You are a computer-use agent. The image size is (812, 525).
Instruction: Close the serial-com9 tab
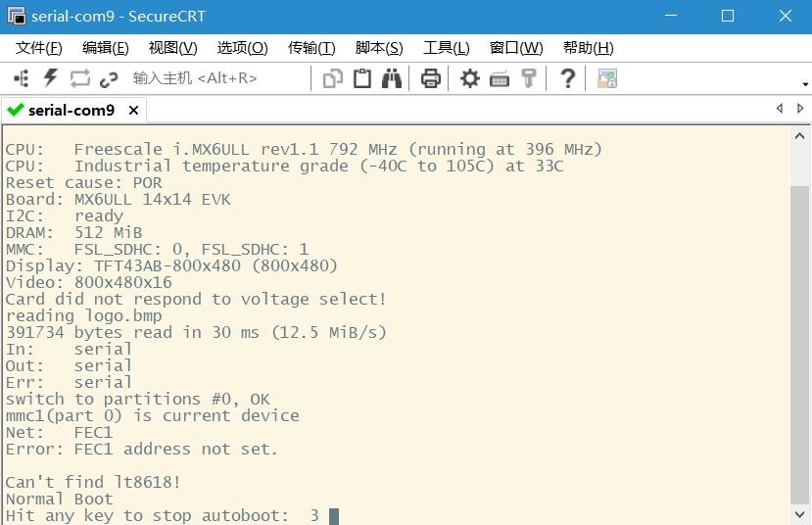[x=133, y=111]
